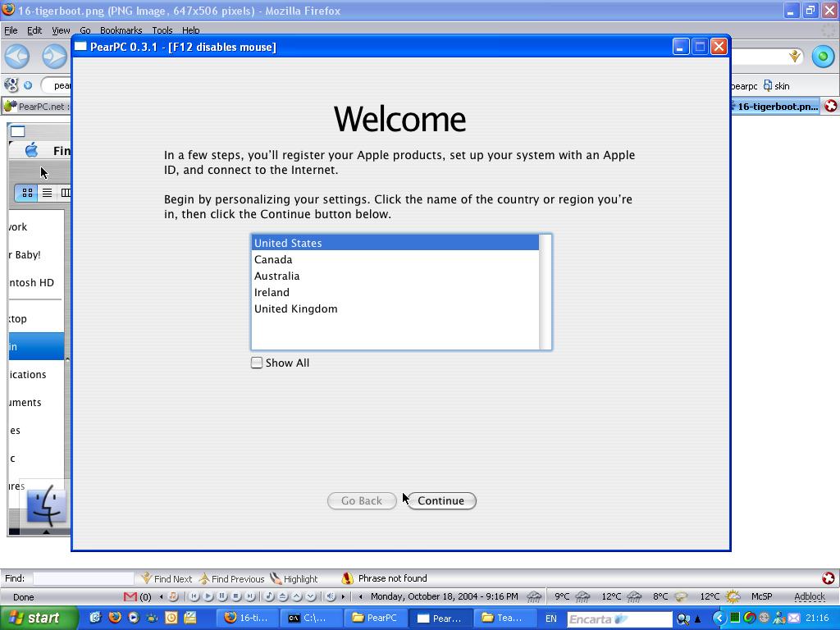The height and width of the screenshot is (630, 840).
Task: Switch to 16-tigerboot.png tab
Action: coord(774,106)
